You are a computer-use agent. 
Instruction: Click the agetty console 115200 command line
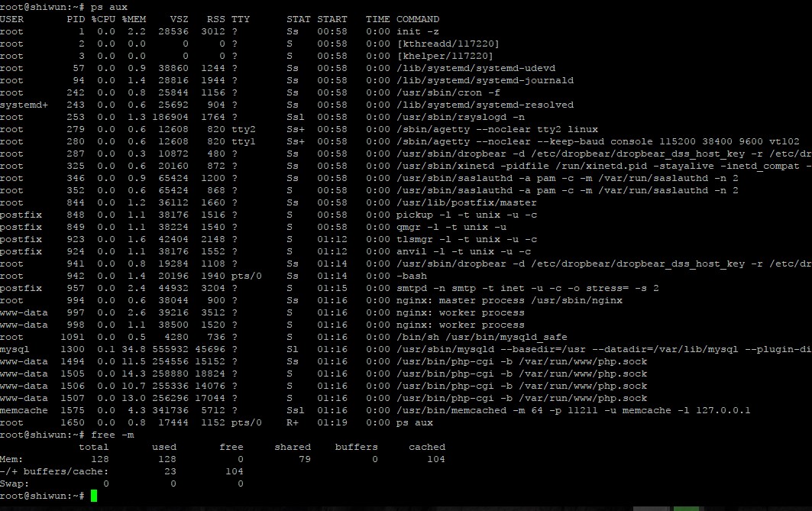[597, 141]
